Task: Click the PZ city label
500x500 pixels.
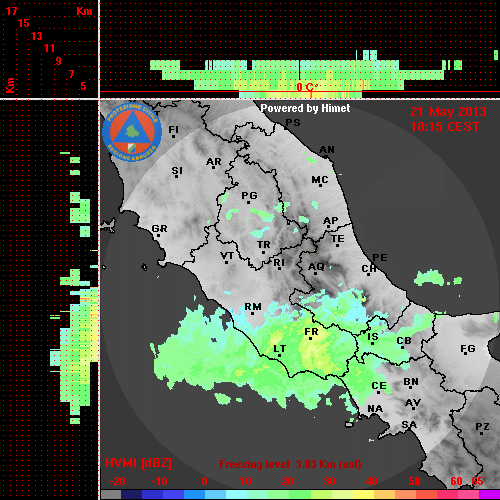Action: pos(482,426)
